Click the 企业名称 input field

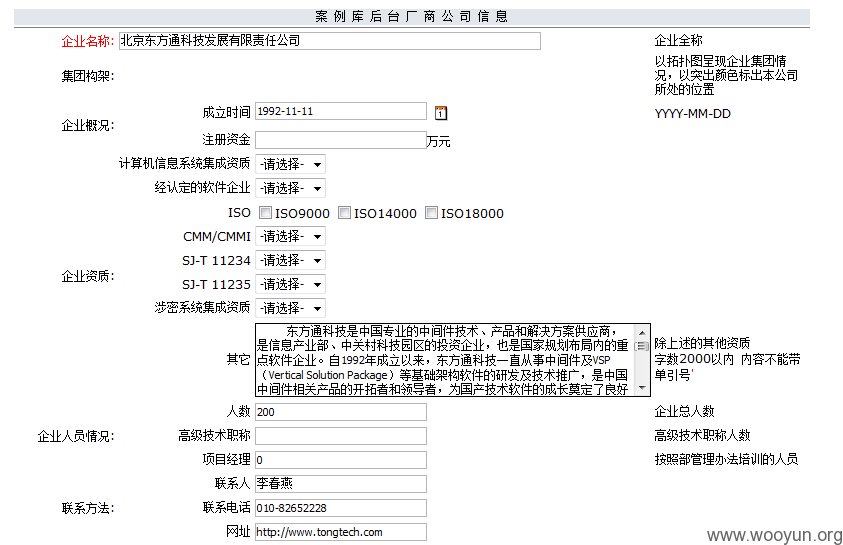point(330,41)
